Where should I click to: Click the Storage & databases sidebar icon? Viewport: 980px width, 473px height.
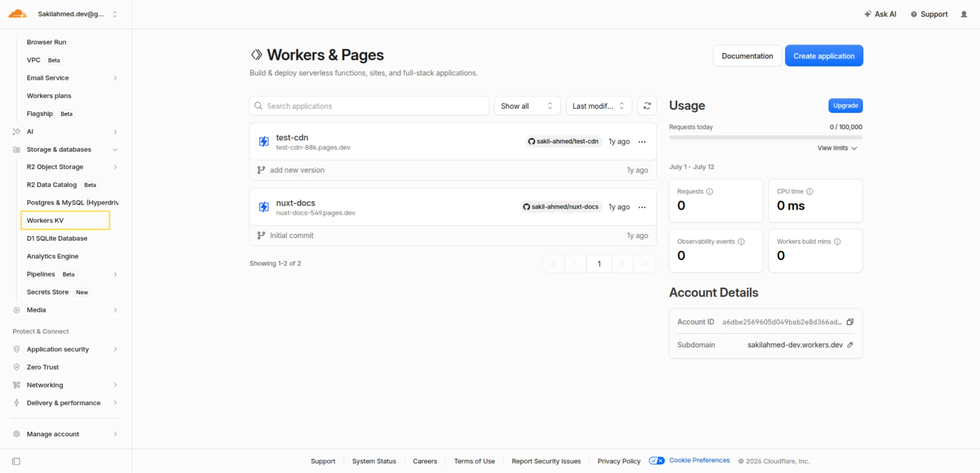point(16,150)
